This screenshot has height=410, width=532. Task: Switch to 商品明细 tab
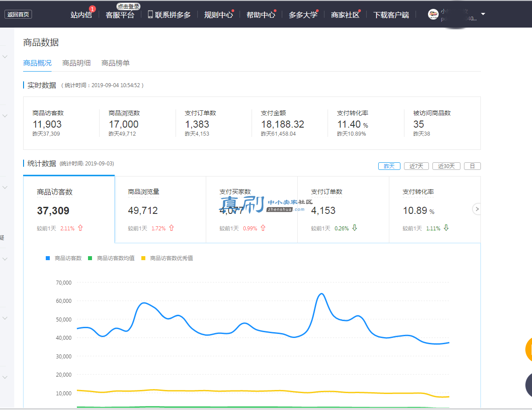(x=76, y=63)
